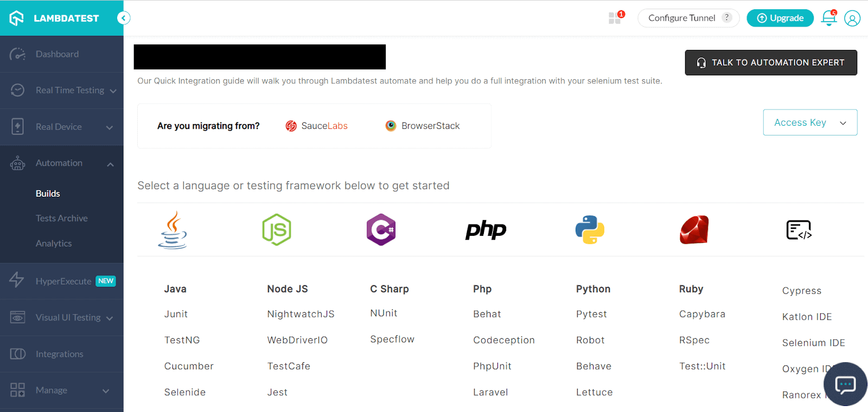Select the Java language logo
The width and height of the screenshot is (868, 412).
(173, 229)
